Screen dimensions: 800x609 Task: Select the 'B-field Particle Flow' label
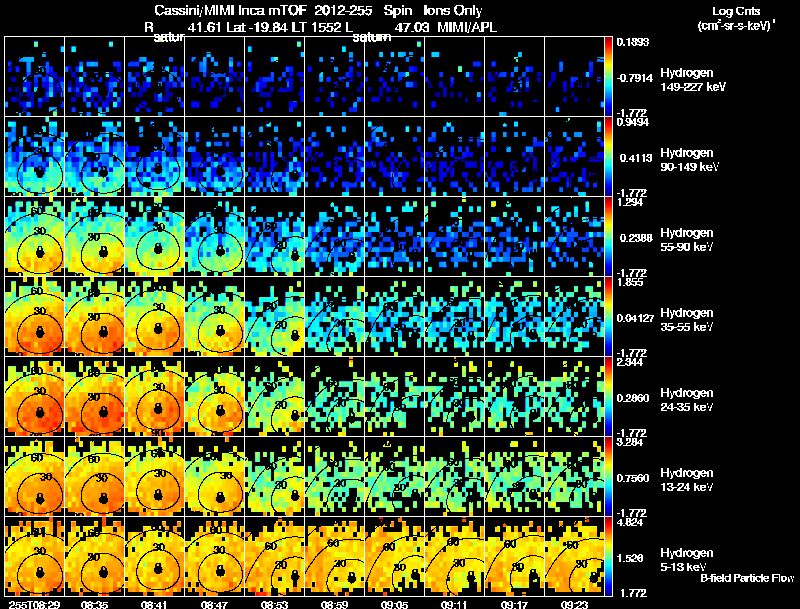pyautogui.click(x=747, y=578)
